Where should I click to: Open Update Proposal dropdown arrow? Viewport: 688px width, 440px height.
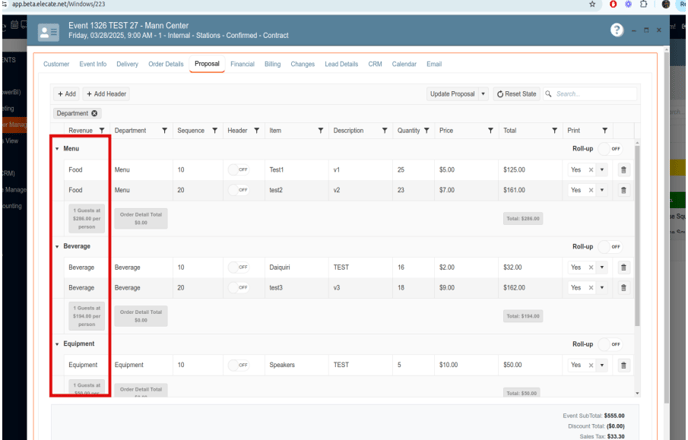pyautogui.click(x=483, y=94)
